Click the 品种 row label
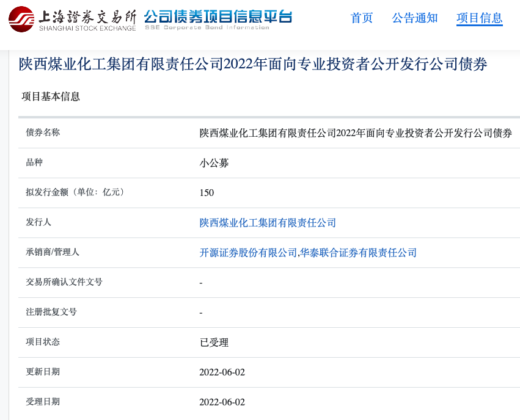Image resolution: width=520 pixels, height=420 pixels. point(34,162)
